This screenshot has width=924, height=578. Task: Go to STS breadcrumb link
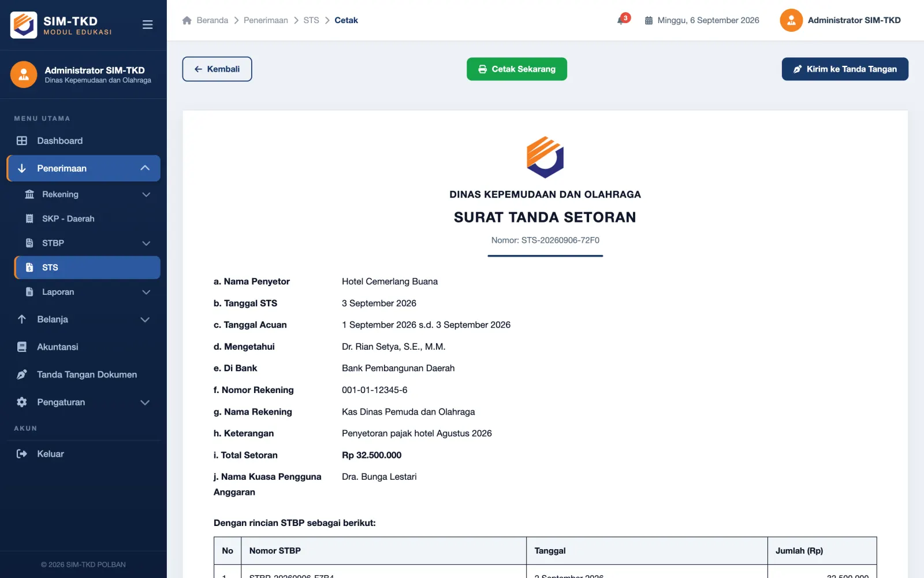pyautogui.click(x=311, y=20)
